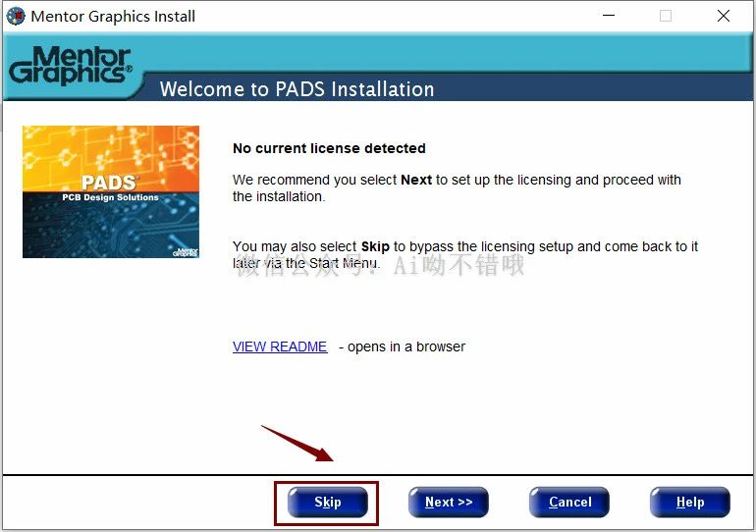
Task: Minimize the Mentor Graphics Install window
Action: coord(609,16)
